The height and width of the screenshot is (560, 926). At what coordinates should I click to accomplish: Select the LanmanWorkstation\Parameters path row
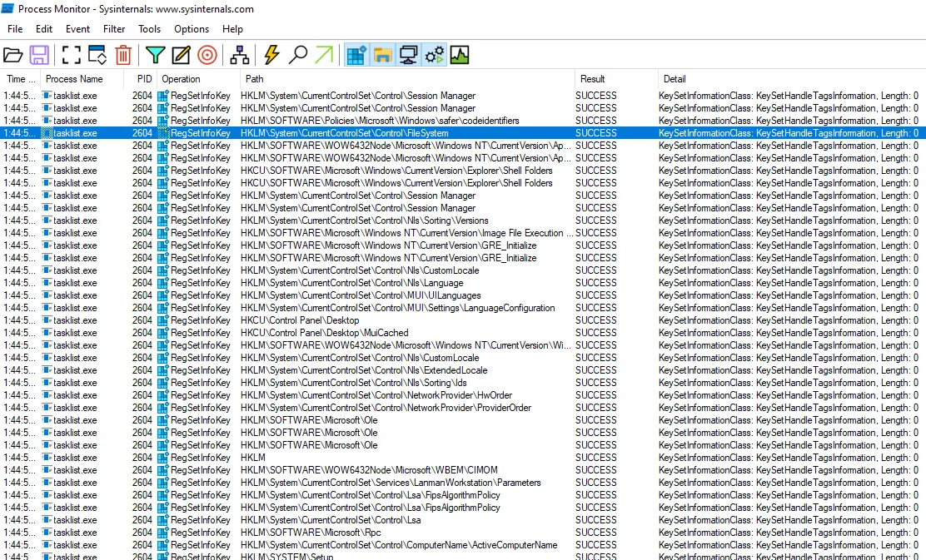[x=463, y=482]
